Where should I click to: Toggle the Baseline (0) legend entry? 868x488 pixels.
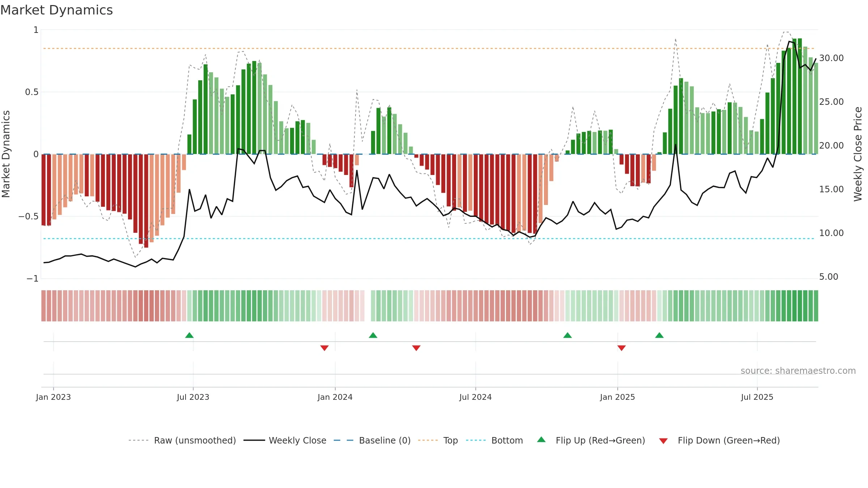372,440
